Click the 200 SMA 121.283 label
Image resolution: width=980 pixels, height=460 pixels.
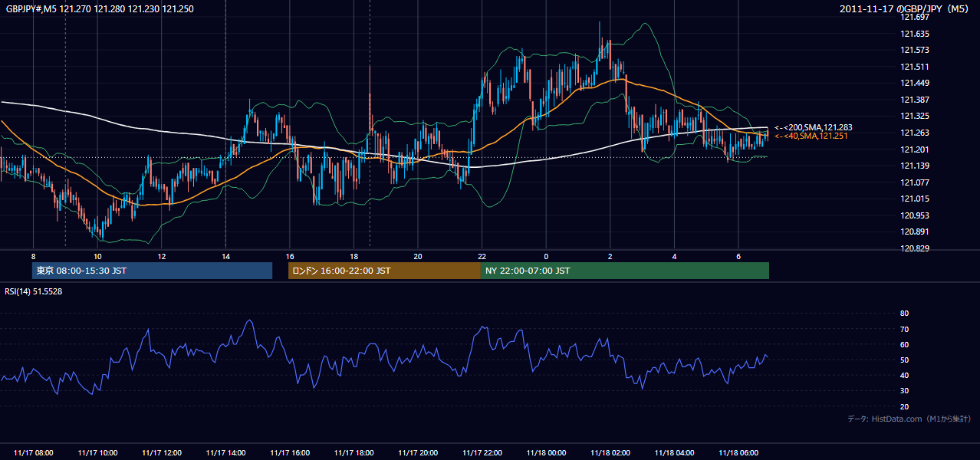[814, 127]
